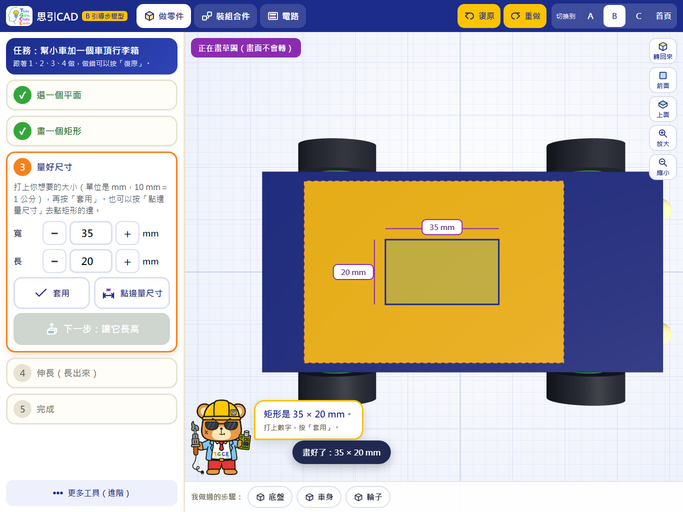The image size is (683, 512).
Task: Select the drawn rectangle on sketch
Action: (x=442, y=272)
